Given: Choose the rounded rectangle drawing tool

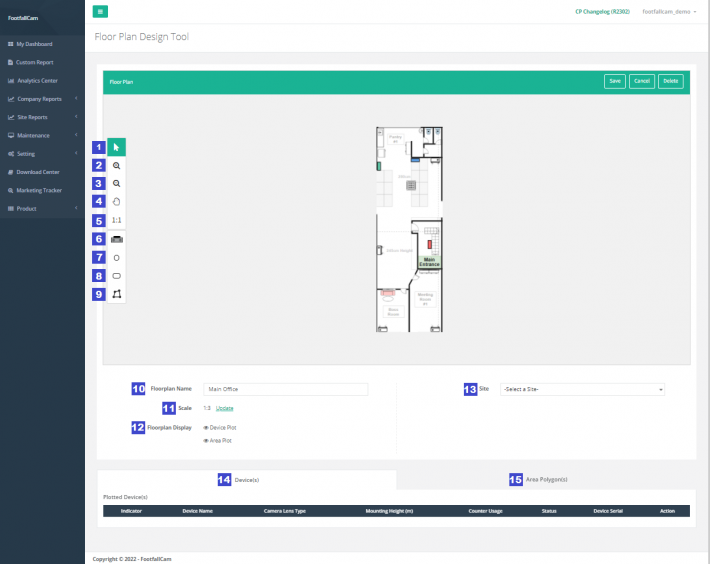Looking at the screenshot, I should point(116,275).
